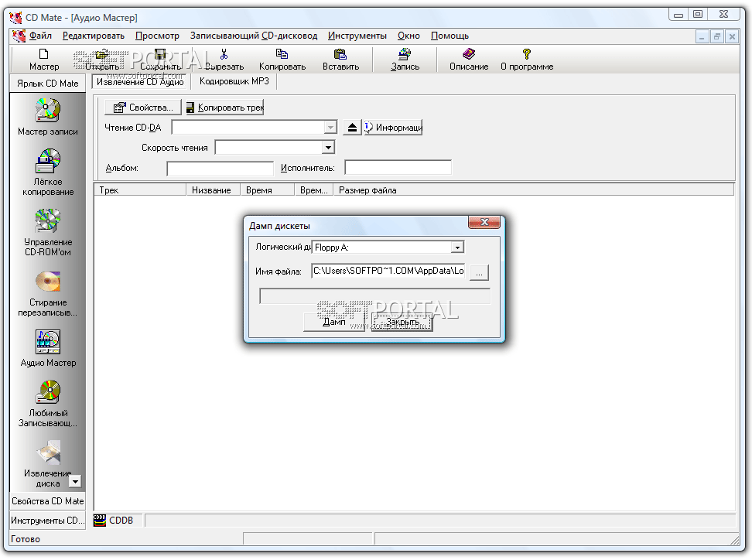Image resolution: width=752 pixels, height=560 pixels.
Task: Close the Дамп дискеты dialog
Action: [484, 222]
